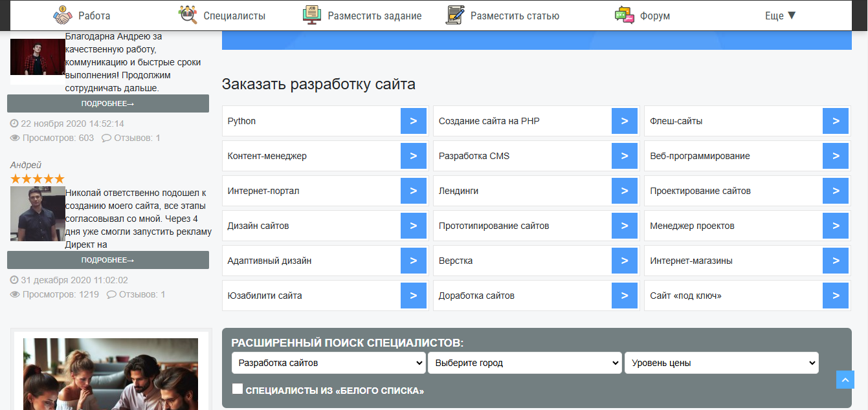Click the arrow beside Веб-программирование
The width and height of the screenshot is (868, 410).
pyautogui.click(x=836, y=156)
